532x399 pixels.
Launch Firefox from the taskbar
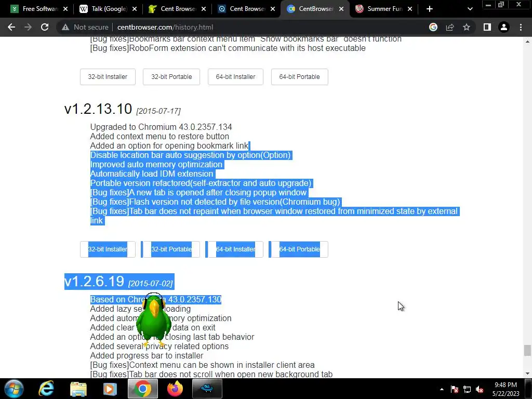(x=175, y=389)
